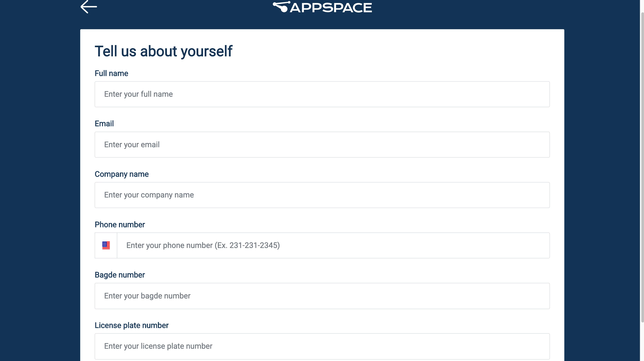This screenshot has width=644, height=361.
Task: Select the Company name text box
Action: (322, 195)
